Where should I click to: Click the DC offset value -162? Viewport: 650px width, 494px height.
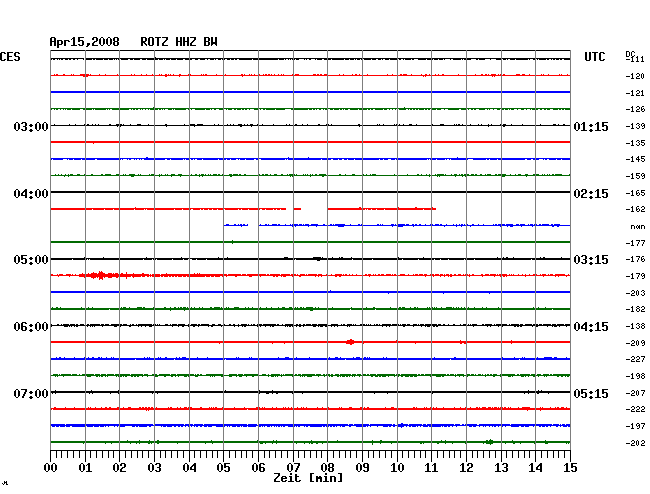pos(635,209)
